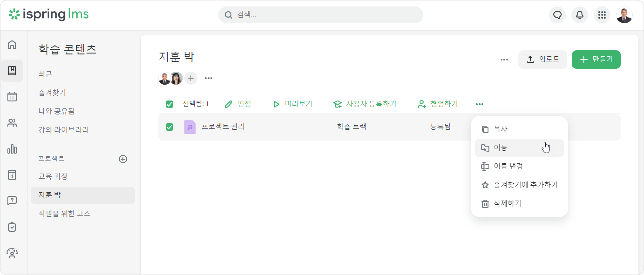Screen dimensions: 644x275
Task: Open the Home icon in sidebar
Action: click(x=12, y=45)
